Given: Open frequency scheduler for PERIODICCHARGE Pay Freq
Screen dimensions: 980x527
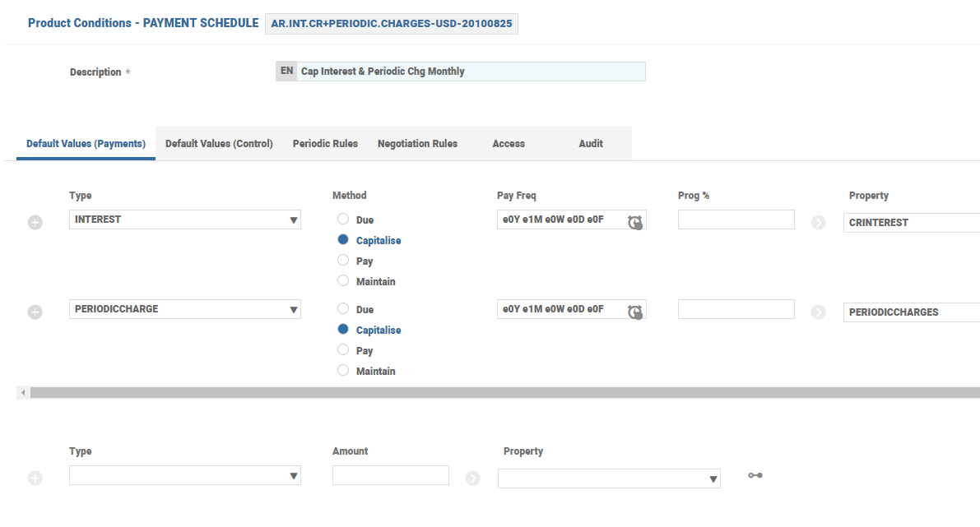Looking at the screenshot, I should coord(634,312).
